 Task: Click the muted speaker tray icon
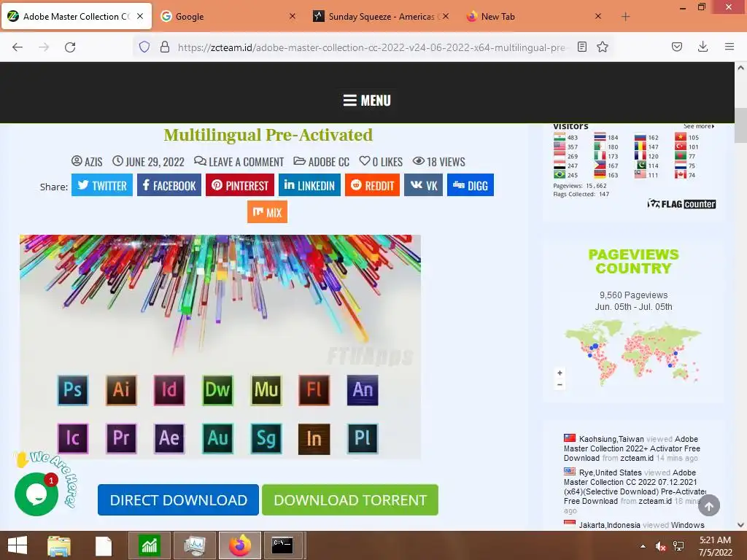click(660, 546)
